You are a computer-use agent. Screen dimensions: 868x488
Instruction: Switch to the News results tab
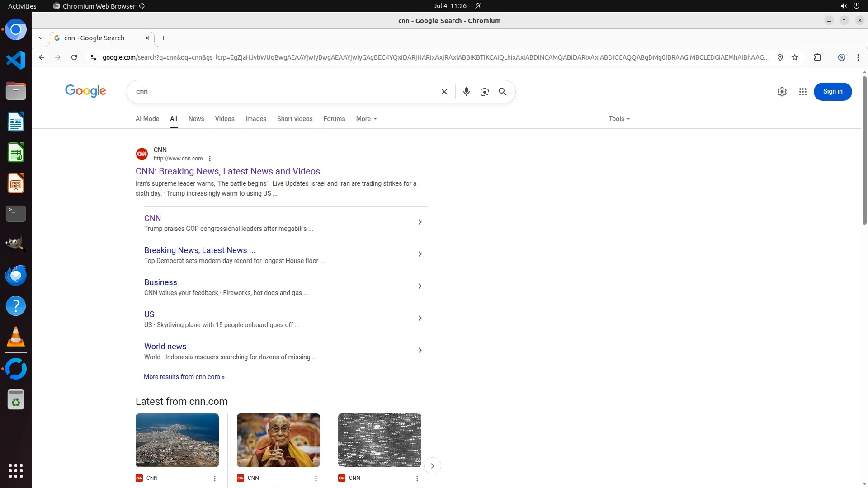click(x=196, y=119)
